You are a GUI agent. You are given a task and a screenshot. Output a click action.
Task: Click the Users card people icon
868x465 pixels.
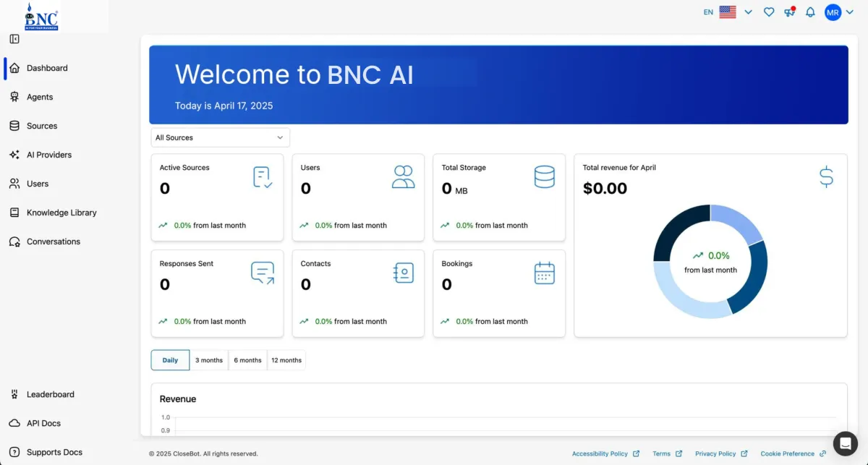(404, 177)
